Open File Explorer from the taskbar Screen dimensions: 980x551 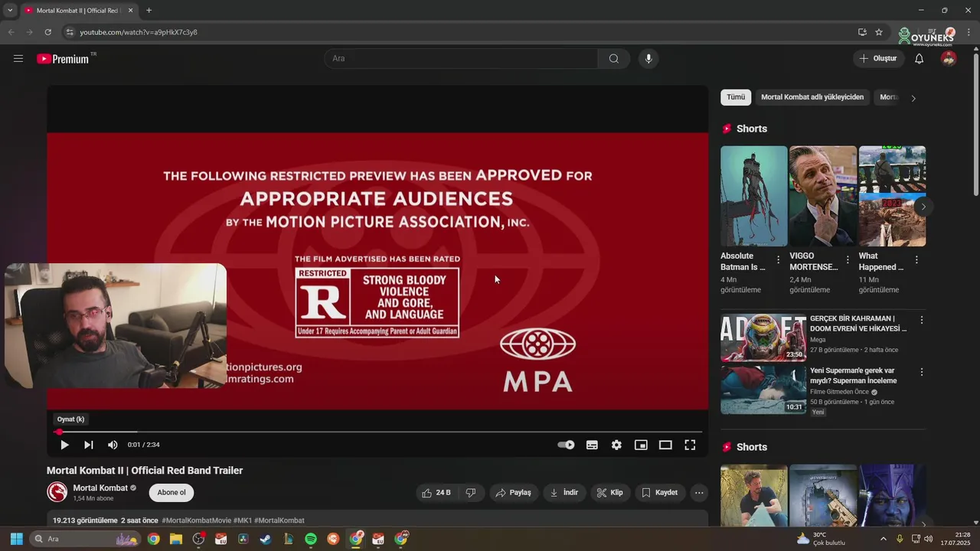pyautogui.click(x=176, y=539)
